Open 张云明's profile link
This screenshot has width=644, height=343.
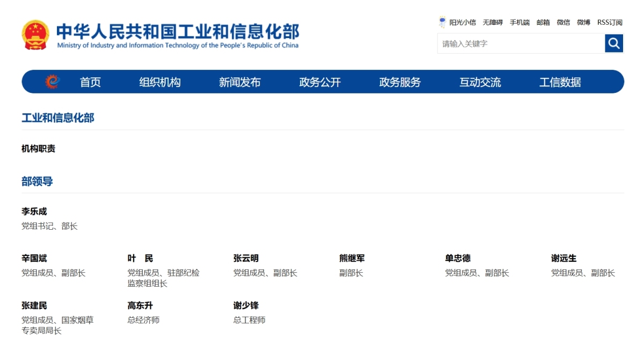pos(246,258)
